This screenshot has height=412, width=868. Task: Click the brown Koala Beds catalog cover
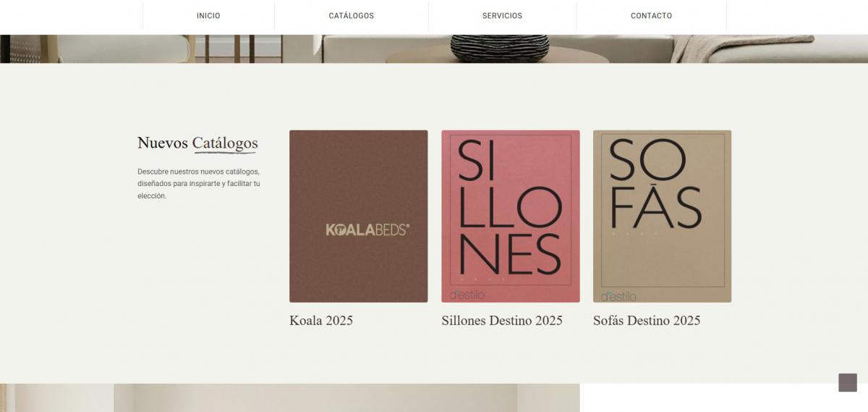pos(358,181)
